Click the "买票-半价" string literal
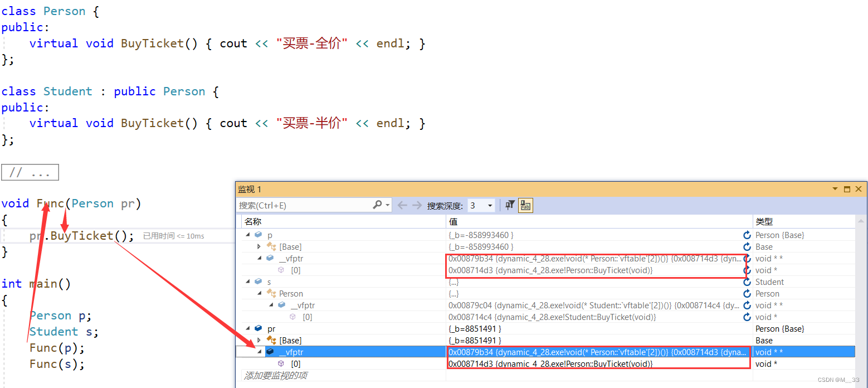Viewport: 868px width, 388px height. 312,123
